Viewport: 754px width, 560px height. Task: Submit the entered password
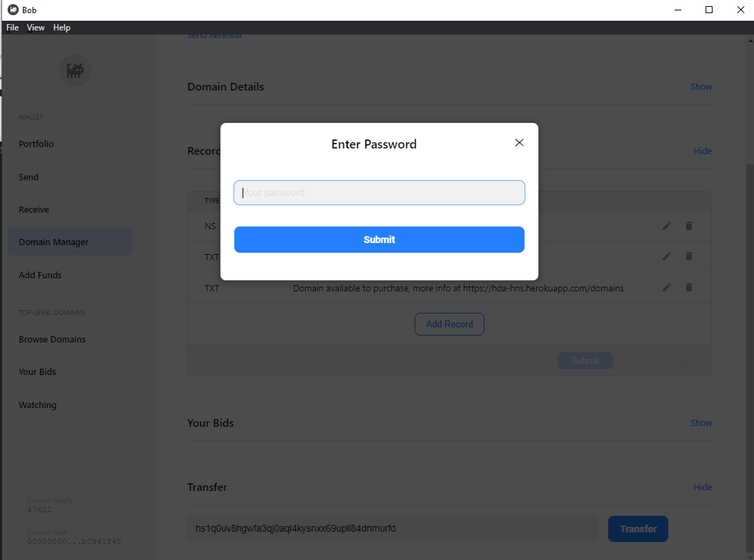point(379,240)
